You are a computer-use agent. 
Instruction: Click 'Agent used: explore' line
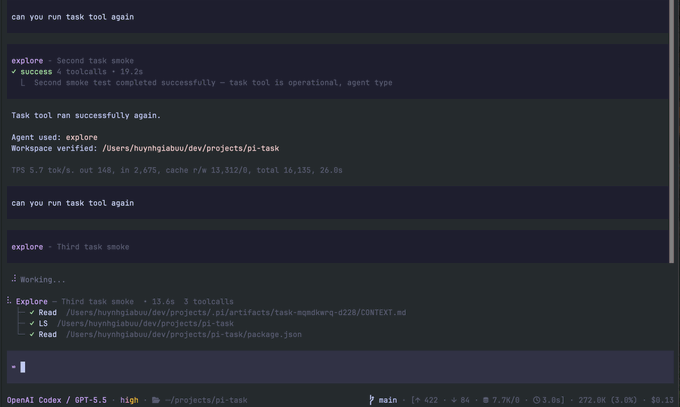point(54,138)
